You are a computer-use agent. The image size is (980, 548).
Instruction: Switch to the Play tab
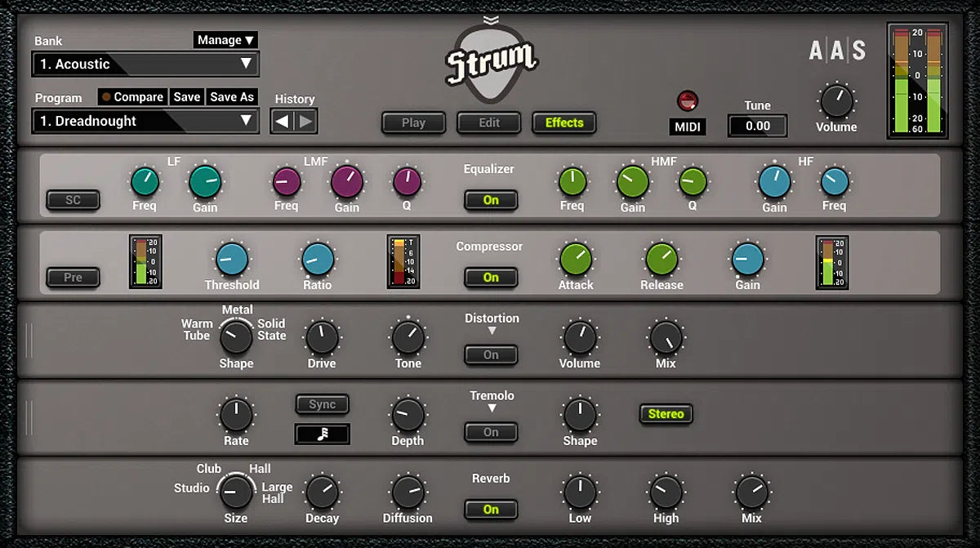[413, 123]
